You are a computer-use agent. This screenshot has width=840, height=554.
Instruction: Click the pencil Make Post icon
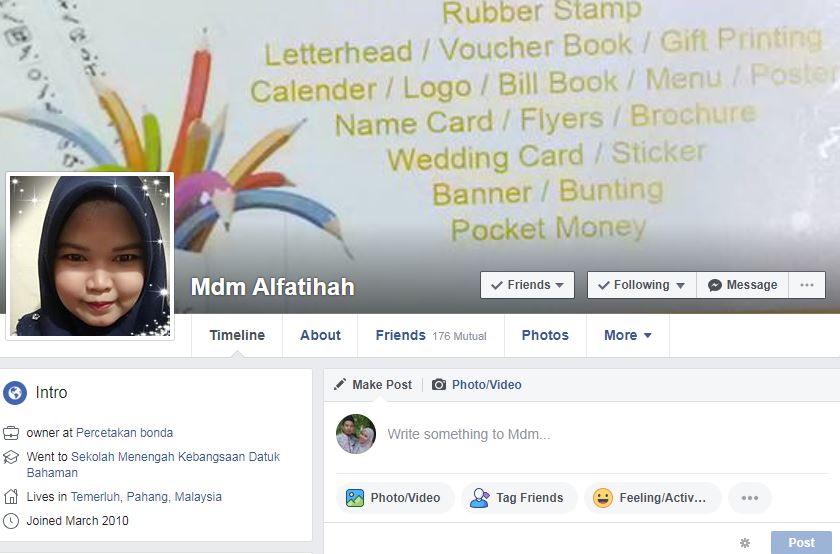tap(340, 384)
